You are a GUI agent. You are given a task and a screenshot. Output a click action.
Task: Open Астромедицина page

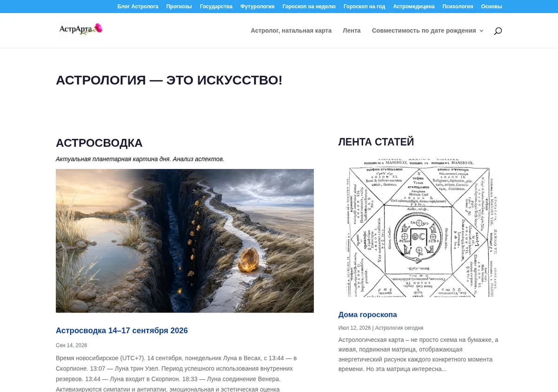(x=414, y=7)
